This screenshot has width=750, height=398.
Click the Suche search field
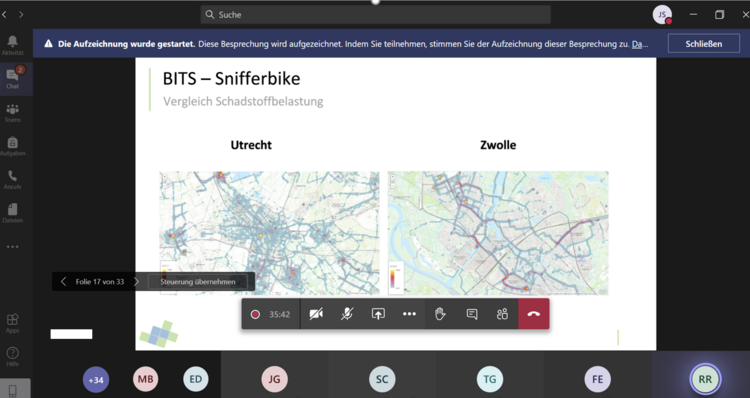pyautogui.click(x=375, y=15)
